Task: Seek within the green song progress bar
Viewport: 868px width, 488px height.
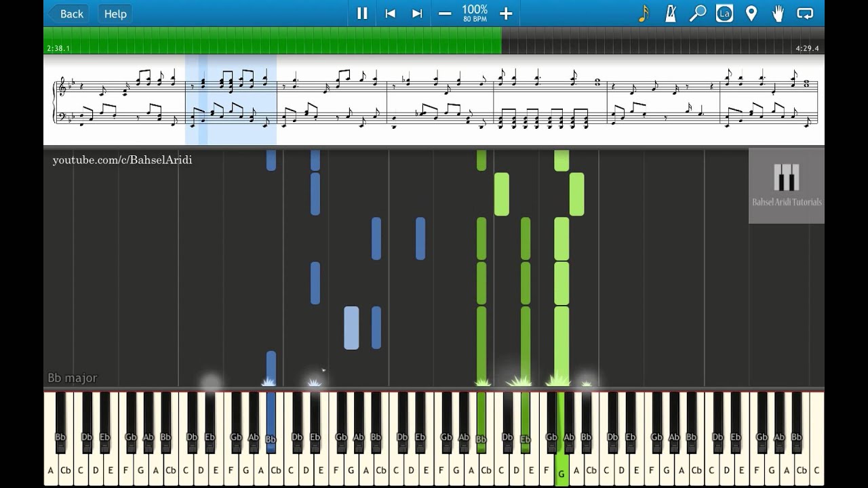Action: pos(273,40)
